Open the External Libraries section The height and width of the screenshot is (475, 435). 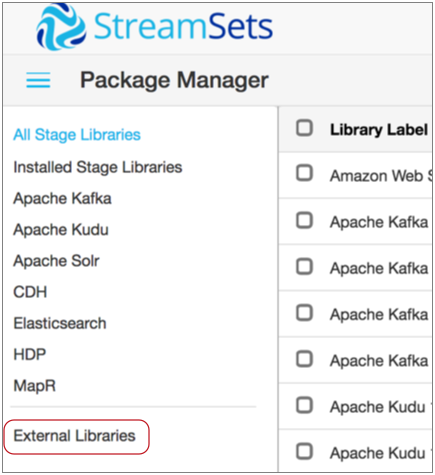(75, 436)
